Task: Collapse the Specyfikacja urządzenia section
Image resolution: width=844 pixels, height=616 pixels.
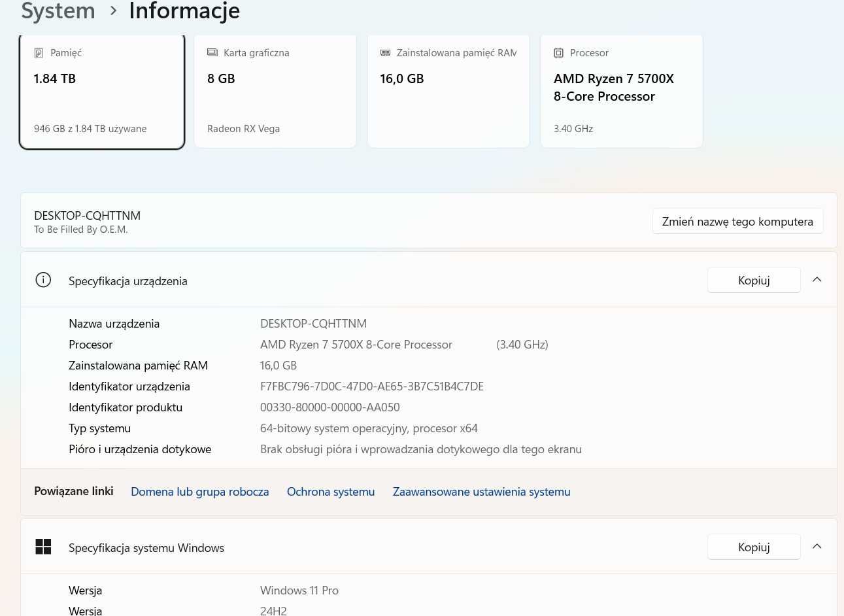Action: coord(817,279)
